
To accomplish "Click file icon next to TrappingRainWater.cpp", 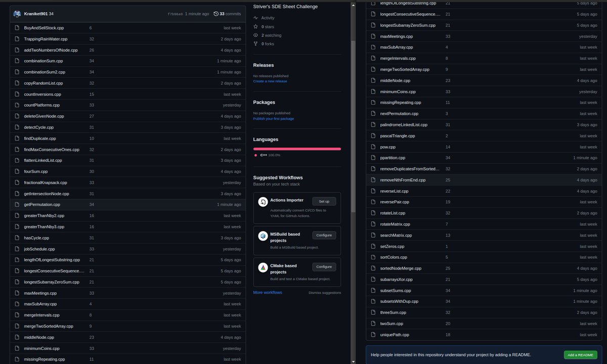I will tap(17, 39).
